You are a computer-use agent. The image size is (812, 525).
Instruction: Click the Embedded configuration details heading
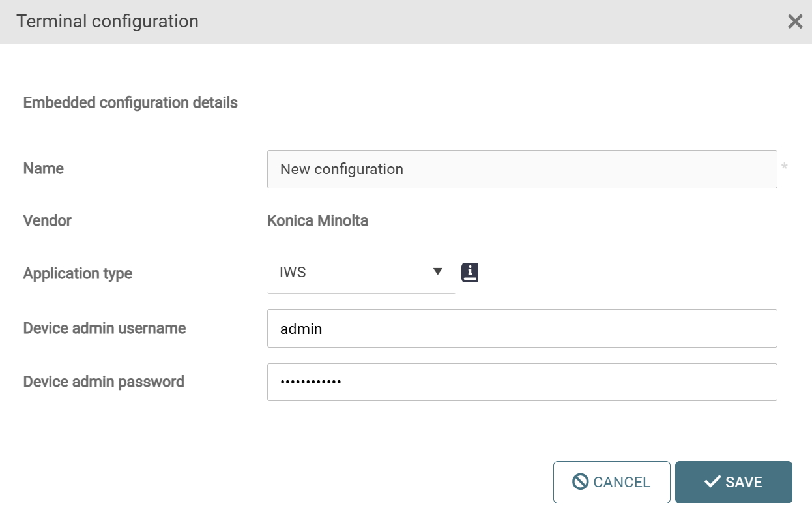tap(130, 103)
